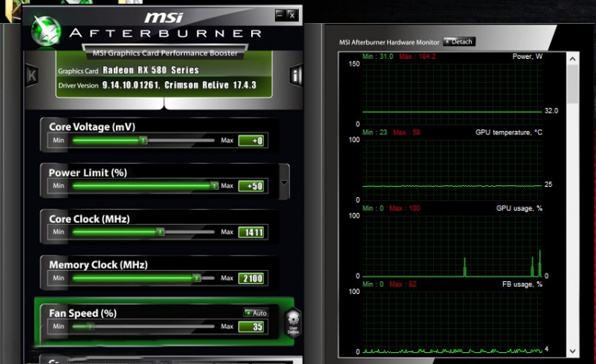Click the Core Voltage slider handle
The height and width of the screenshot is (364, 596).
143,141
